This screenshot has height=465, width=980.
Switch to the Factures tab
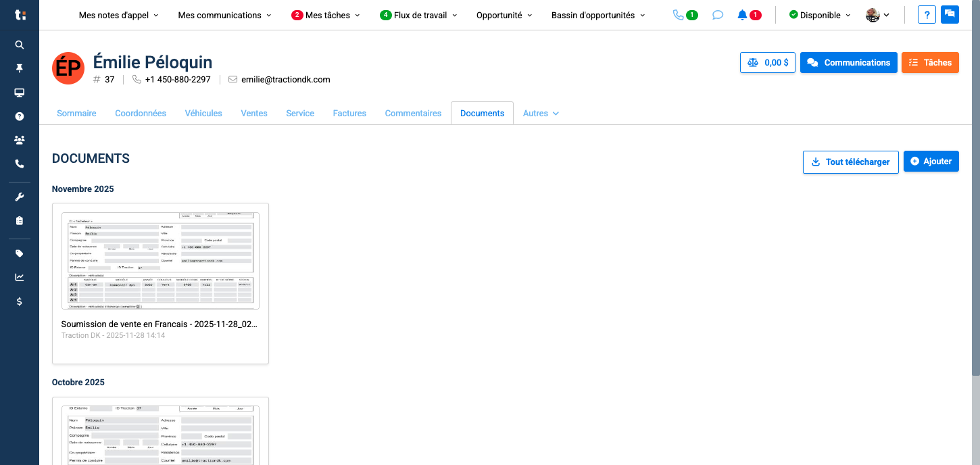349,113
